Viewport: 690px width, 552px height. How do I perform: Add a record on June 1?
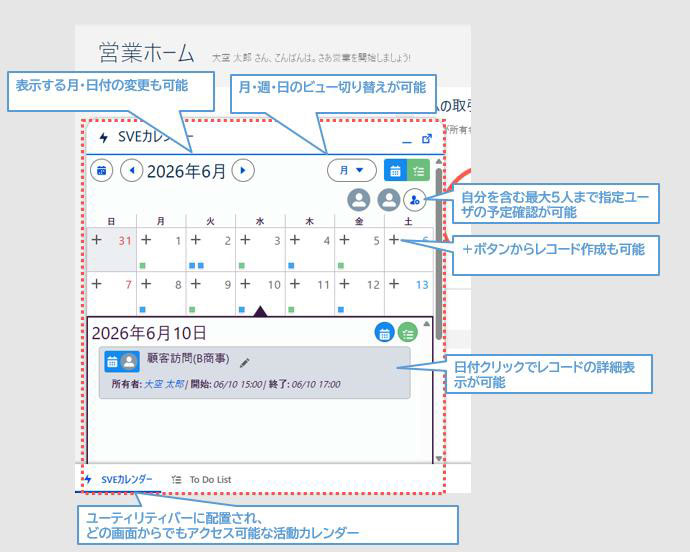click(x=146, y=240)
